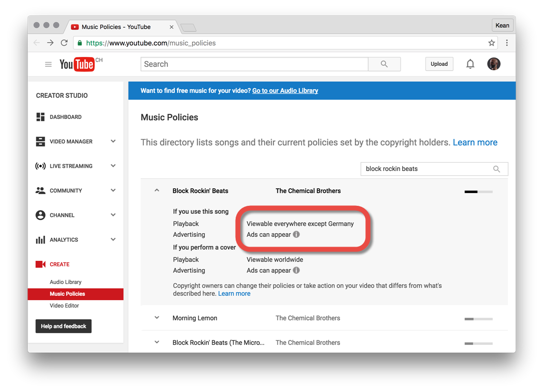Click the search magnifier button in header

tap(384, 64)
